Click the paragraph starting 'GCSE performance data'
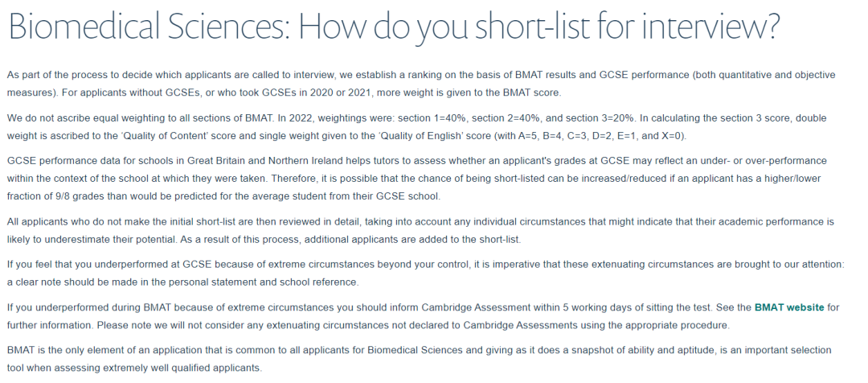 [417, 179]
